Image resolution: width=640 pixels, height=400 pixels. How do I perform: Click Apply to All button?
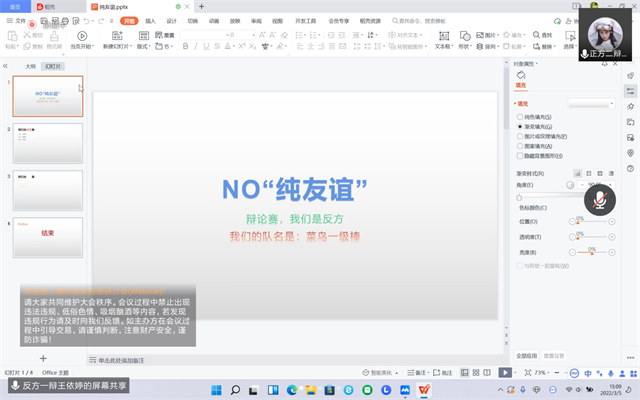pyautogui.click(x=527, y=356)
